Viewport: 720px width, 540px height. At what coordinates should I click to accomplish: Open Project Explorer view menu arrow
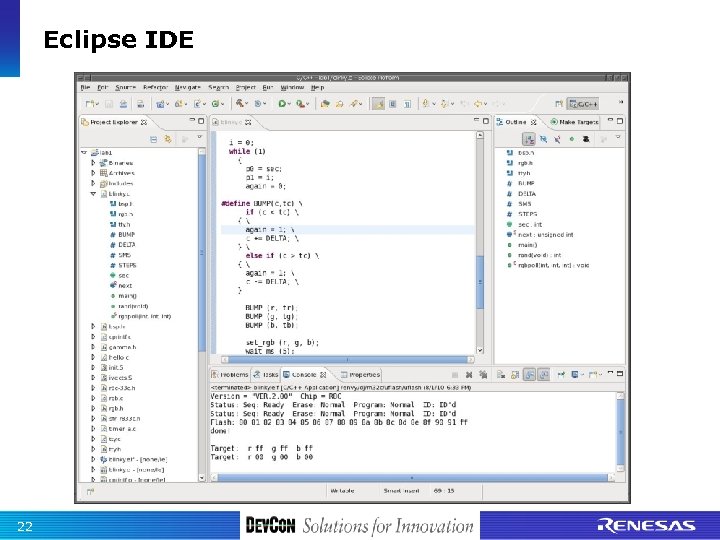[x=200, y=137]
